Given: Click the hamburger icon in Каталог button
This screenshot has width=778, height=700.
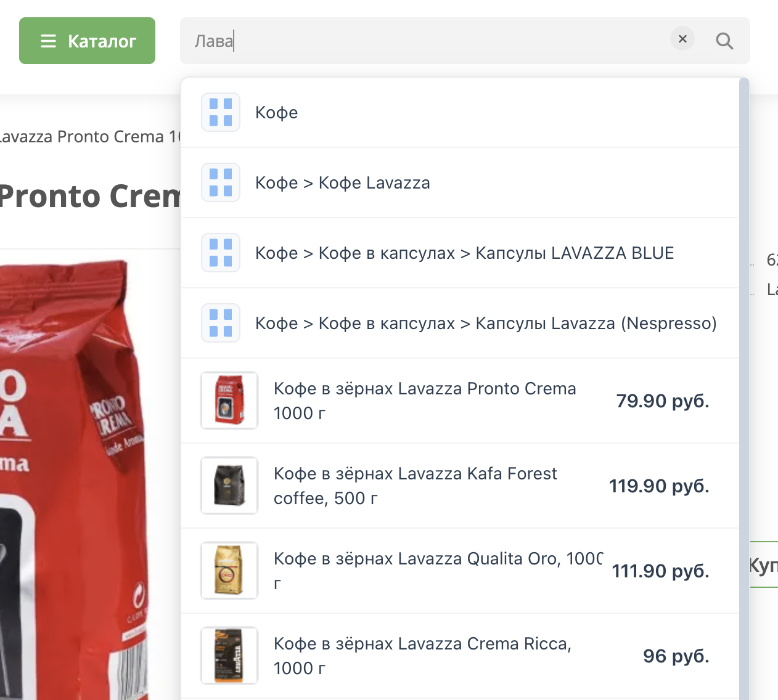Looking at the screenshot, I should coord(48,41).
